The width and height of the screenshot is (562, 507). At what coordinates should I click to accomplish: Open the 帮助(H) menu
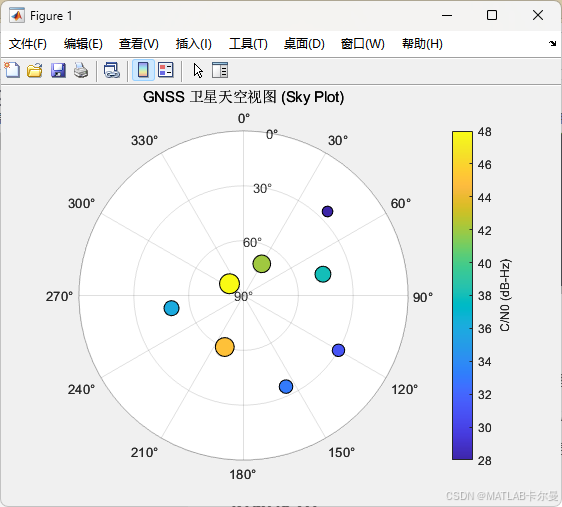[422, 44]
